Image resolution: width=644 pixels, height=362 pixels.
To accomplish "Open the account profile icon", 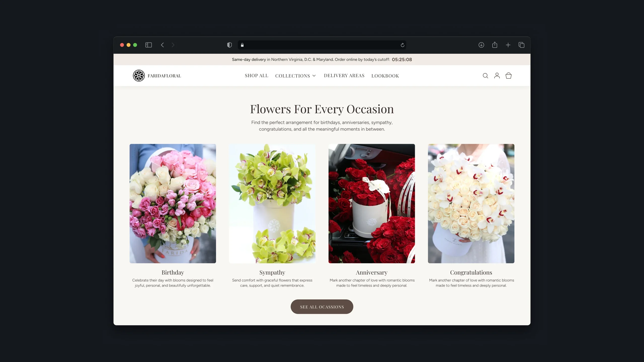I will click(x=497, y=76).
